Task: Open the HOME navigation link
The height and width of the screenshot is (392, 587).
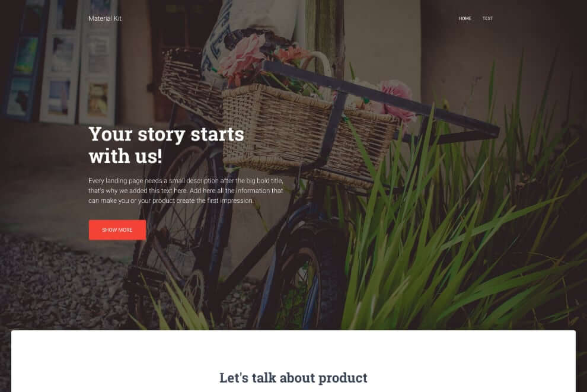Action: [465, 18]
